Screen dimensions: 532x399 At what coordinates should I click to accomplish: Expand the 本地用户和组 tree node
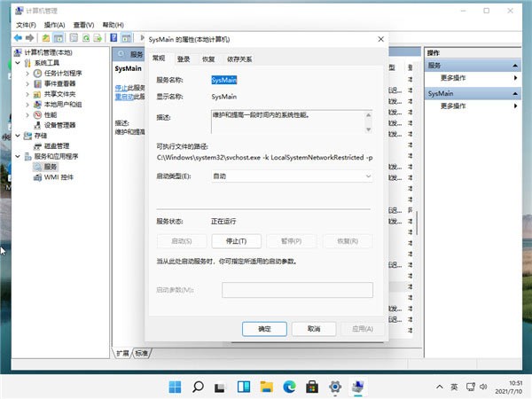point(27,105)
